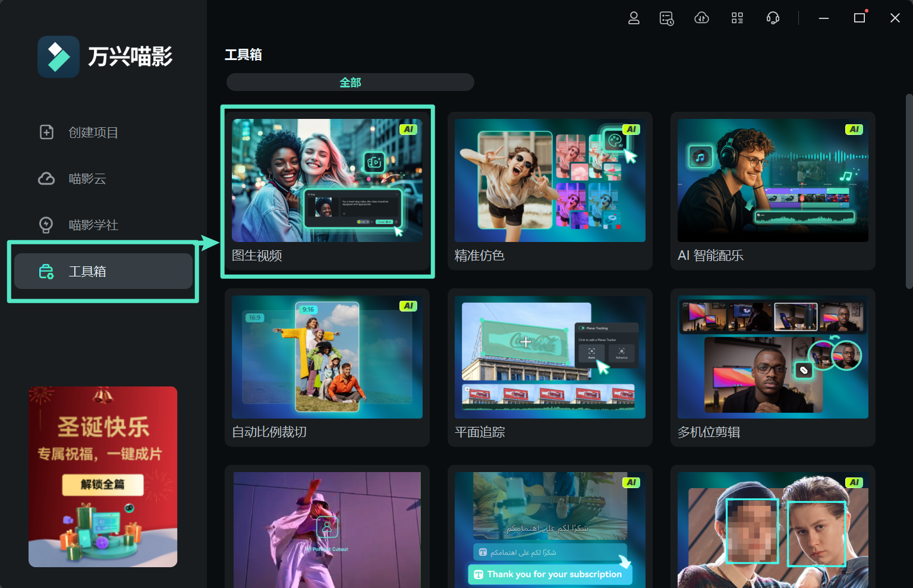913x588 pixels.
Task: Click the 多机位剪辑 label text
Action: 709,432
